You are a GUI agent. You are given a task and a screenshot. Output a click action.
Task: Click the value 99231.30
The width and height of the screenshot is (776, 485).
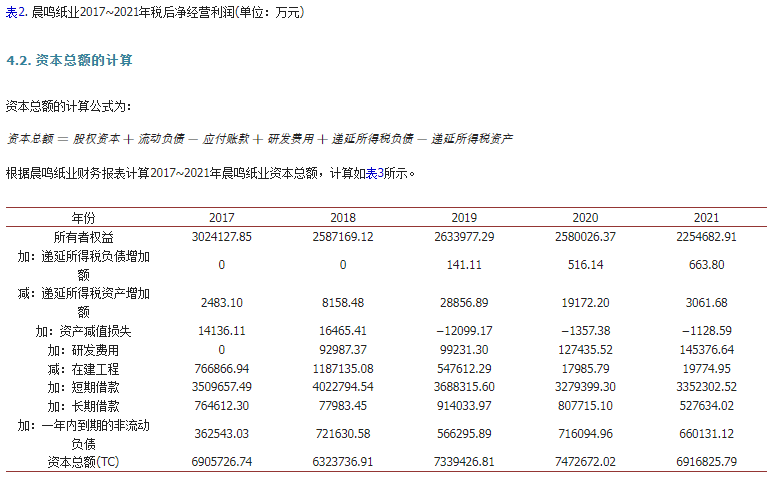click(x=464, y=350)
